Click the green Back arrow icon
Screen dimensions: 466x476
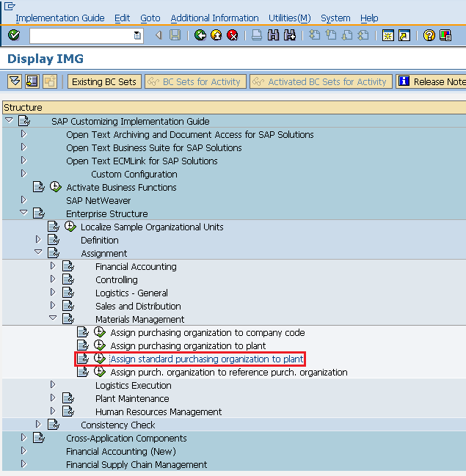(200, 35)
